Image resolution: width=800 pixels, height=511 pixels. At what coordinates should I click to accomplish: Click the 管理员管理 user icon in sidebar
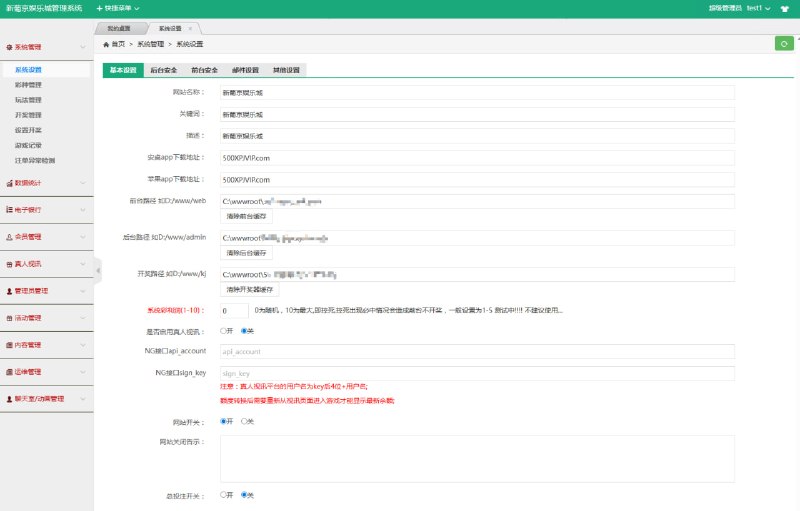9,291
